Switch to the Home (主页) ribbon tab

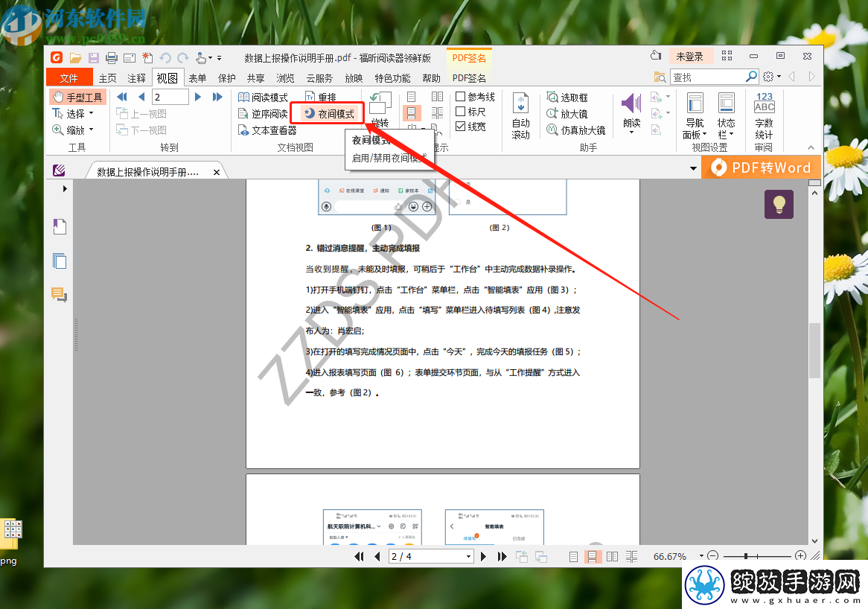point(107,78)
